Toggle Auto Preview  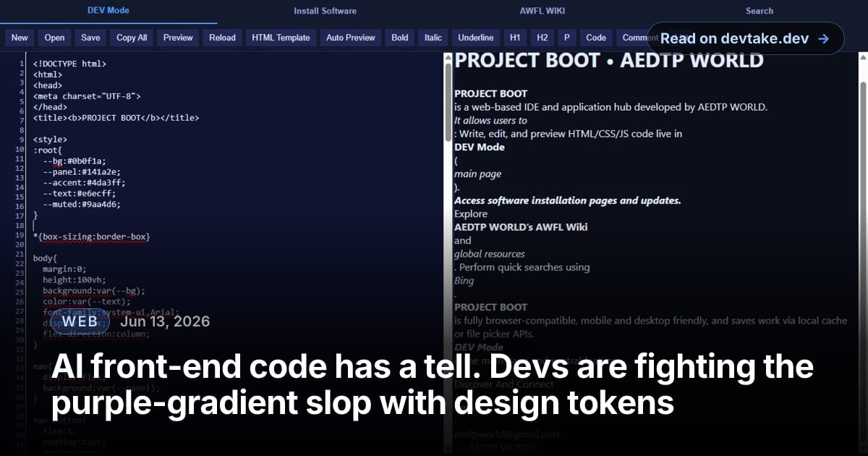351,38
